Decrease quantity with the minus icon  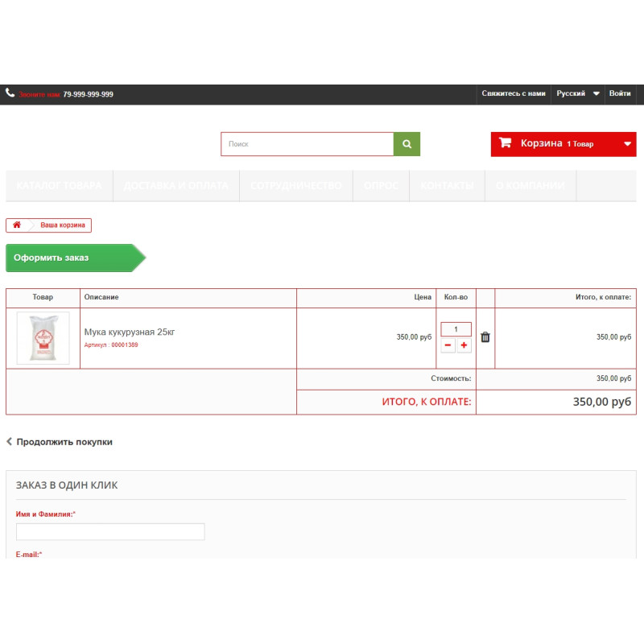(x=448, y=346)
